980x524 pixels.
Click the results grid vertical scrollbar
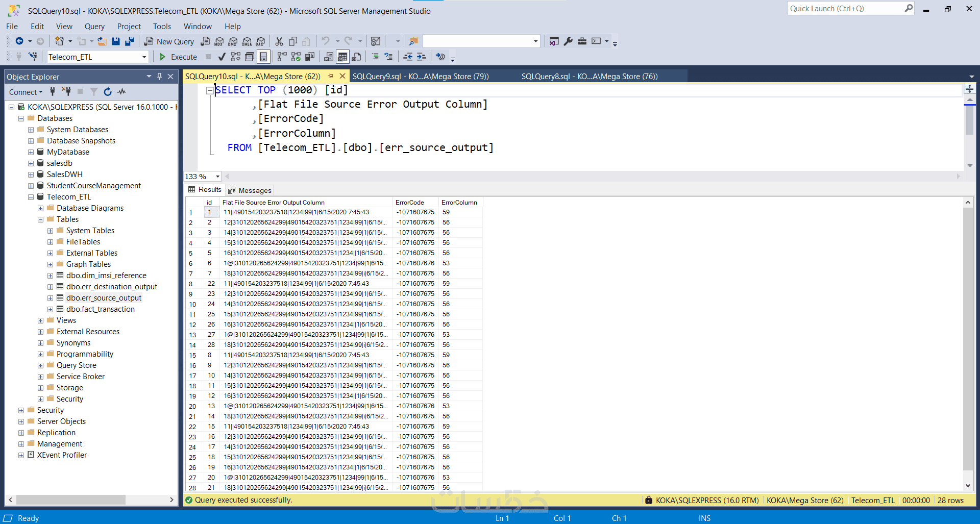pos(968,339)
